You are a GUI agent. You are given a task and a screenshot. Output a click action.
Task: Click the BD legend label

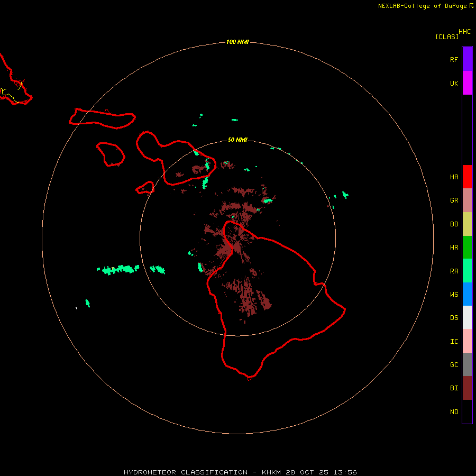(x=454, y=224)
